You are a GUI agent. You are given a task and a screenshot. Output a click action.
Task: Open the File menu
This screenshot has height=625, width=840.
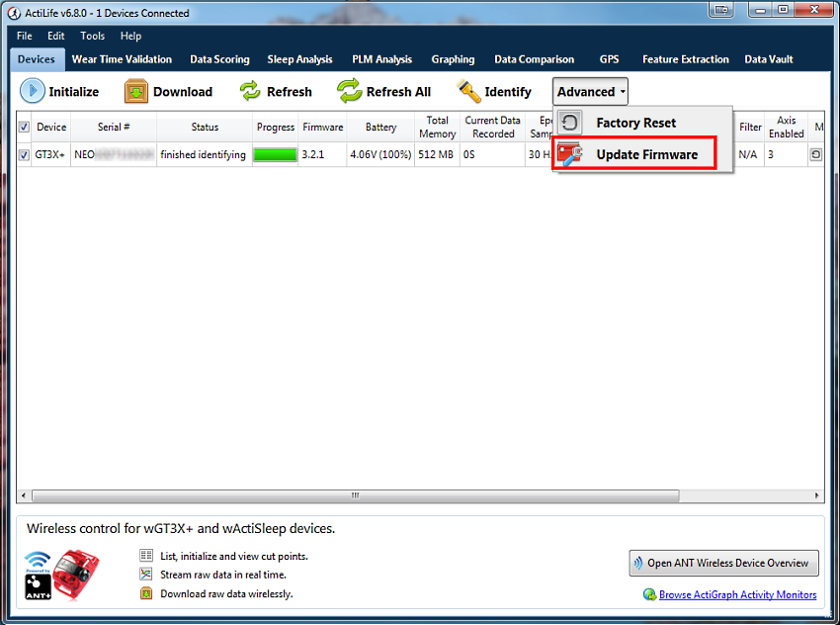coord(25,36)
